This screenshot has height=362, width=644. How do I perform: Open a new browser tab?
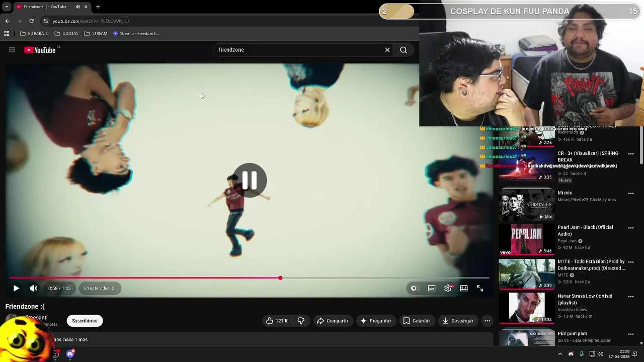click(98, 7)
